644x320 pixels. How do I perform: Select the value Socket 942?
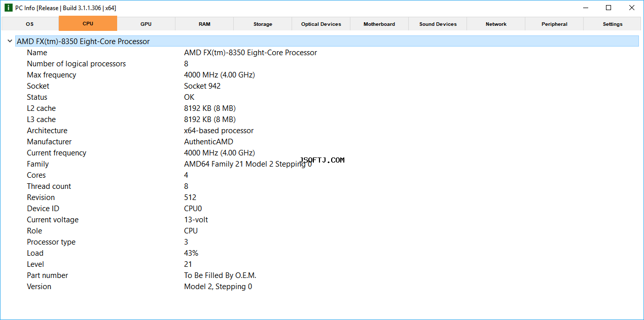202,86
